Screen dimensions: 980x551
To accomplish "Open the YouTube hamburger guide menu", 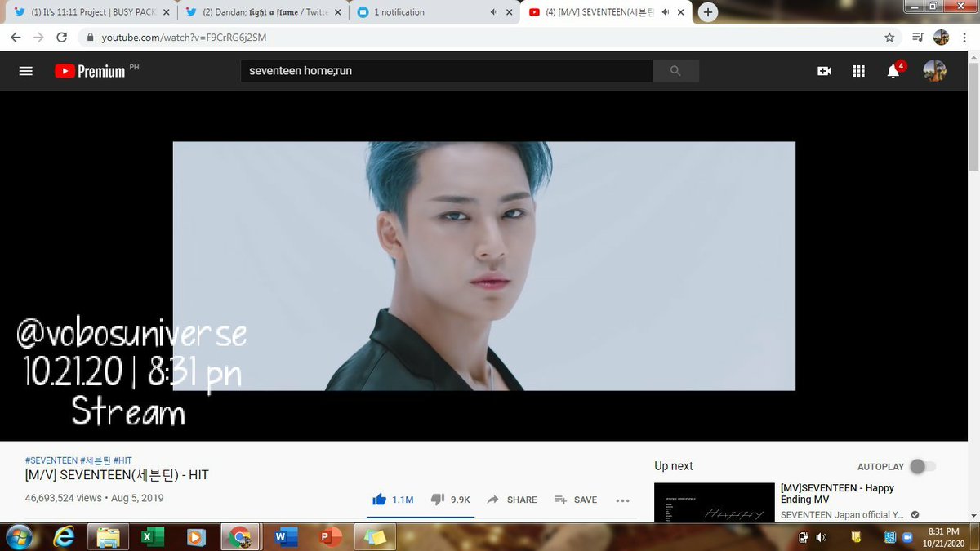I will click(x=25, y=71).
